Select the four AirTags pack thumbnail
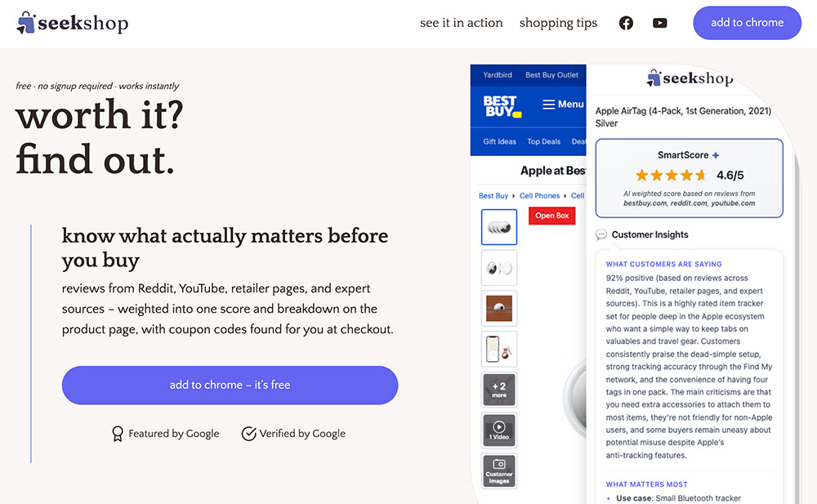The image size is (817, 504). (499, 227)
